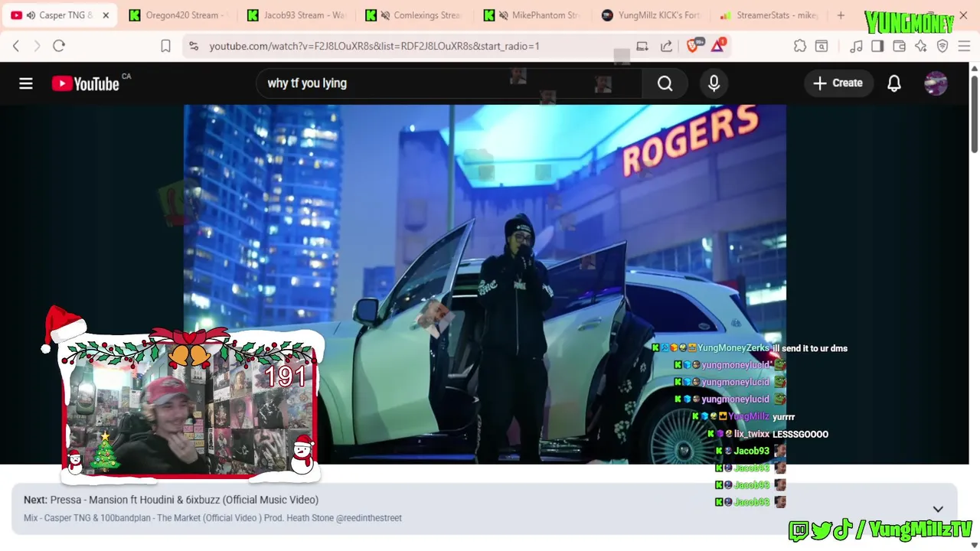Close the Casper TNG YouTube tab
980x551 pixels.
coord(106,15)
